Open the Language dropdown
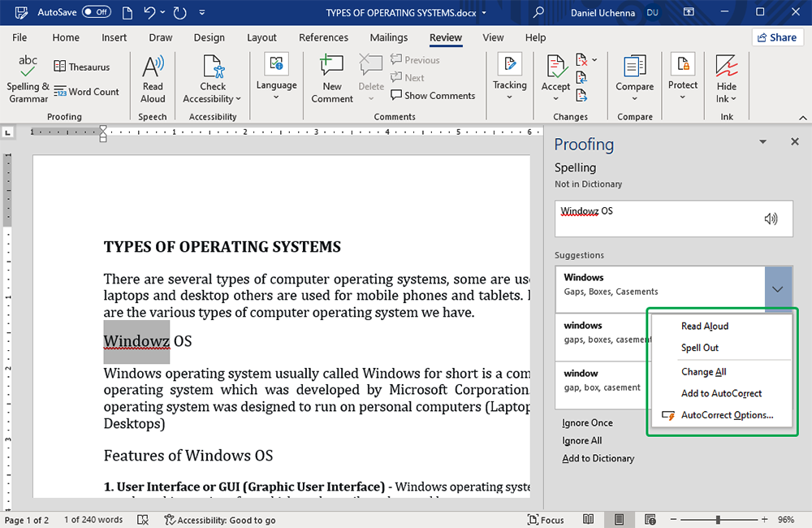Viewport: 812px width, 528px height. (x=276, y=78)
